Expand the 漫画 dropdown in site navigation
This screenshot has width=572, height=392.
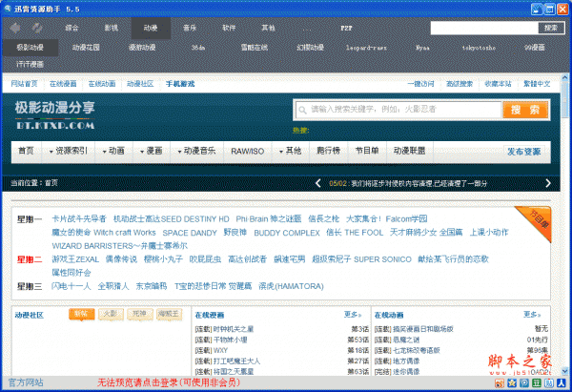151,151
